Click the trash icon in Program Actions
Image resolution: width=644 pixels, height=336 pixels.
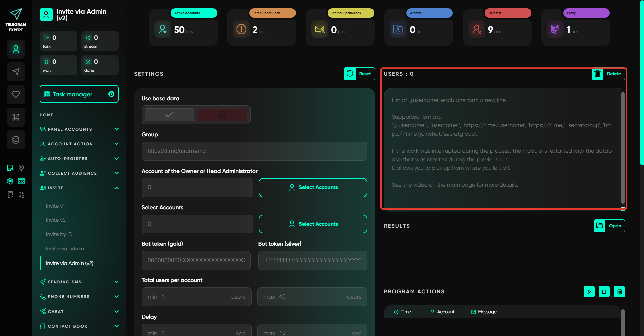coord(619,292)
